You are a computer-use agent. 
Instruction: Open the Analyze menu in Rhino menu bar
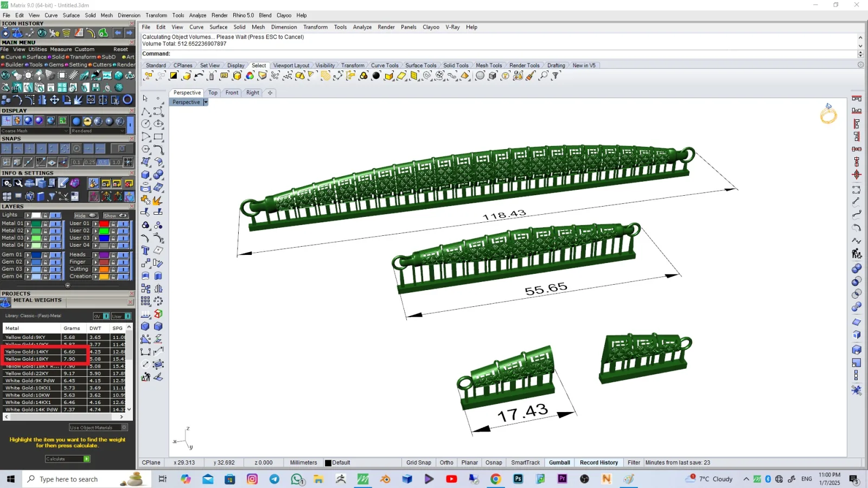click(x=362, y=27)
